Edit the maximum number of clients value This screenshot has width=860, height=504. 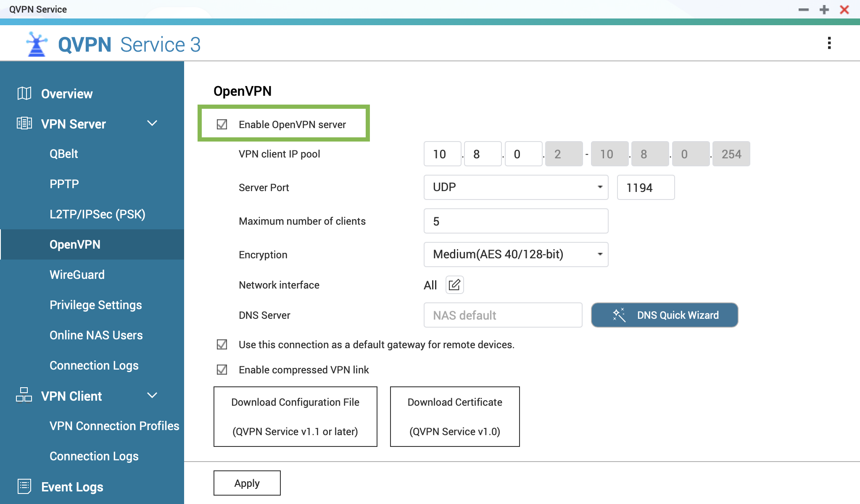515,221
